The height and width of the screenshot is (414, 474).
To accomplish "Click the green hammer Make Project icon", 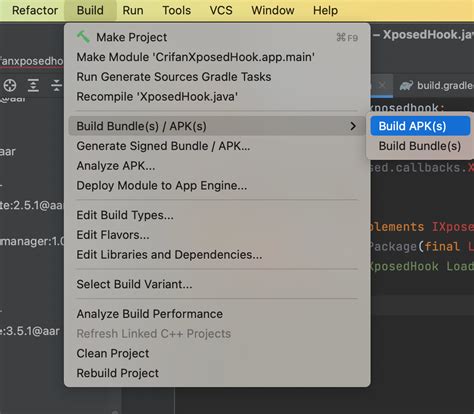I will (x=83, y=37).
